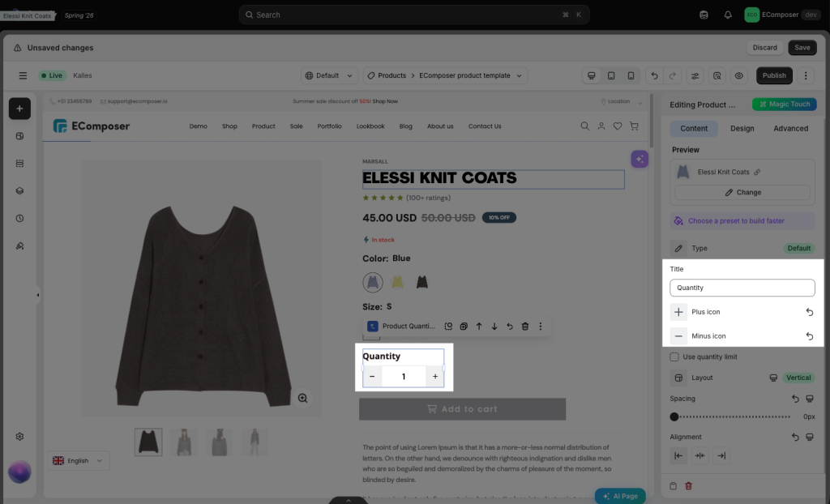Click the Publish button
The height and width of the screenshot is (504, 830).
pos(774,75)
